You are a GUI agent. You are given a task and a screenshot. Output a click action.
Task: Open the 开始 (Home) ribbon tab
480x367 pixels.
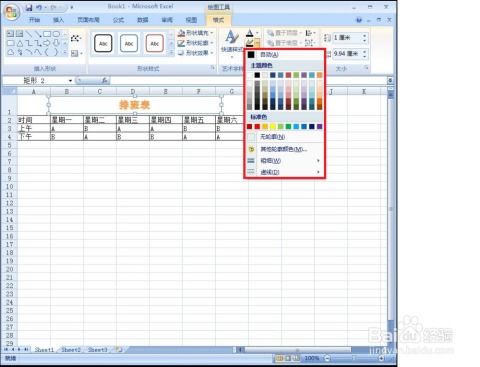point(34,20)
